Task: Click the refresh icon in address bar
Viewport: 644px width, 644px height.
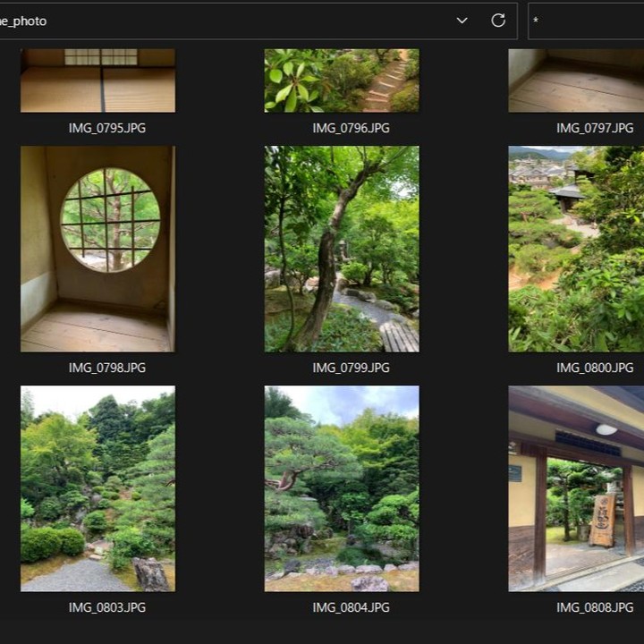Action: [498, 20]
